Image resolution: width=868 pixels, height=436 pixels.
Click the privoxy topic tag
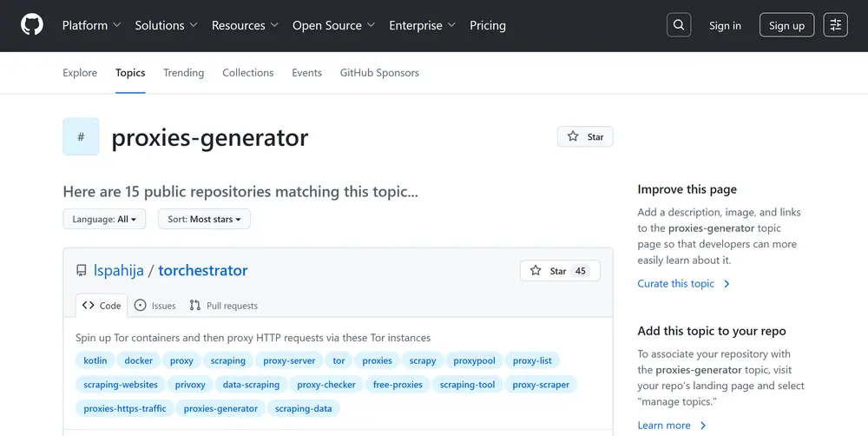190,385
